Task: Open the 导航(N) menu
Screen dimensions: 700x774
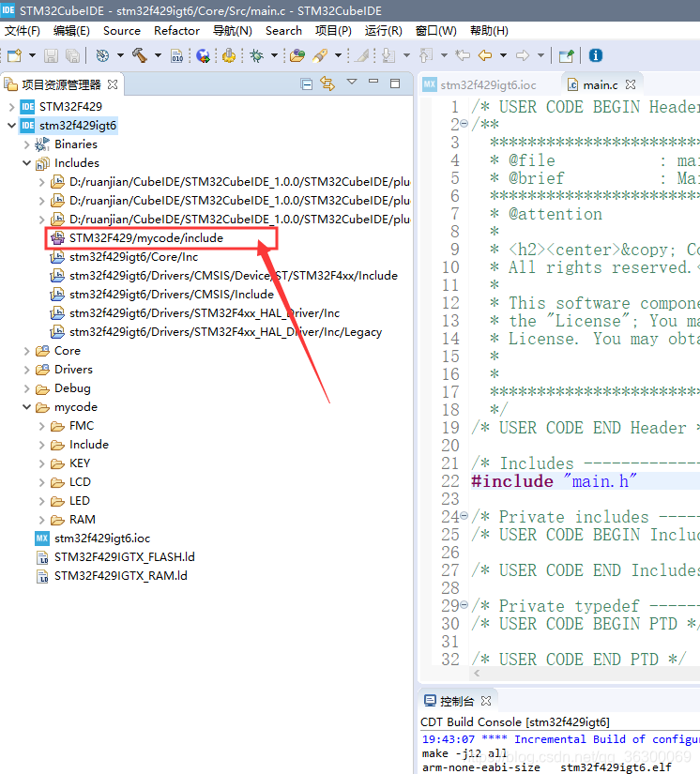Action: coord(233,31)
